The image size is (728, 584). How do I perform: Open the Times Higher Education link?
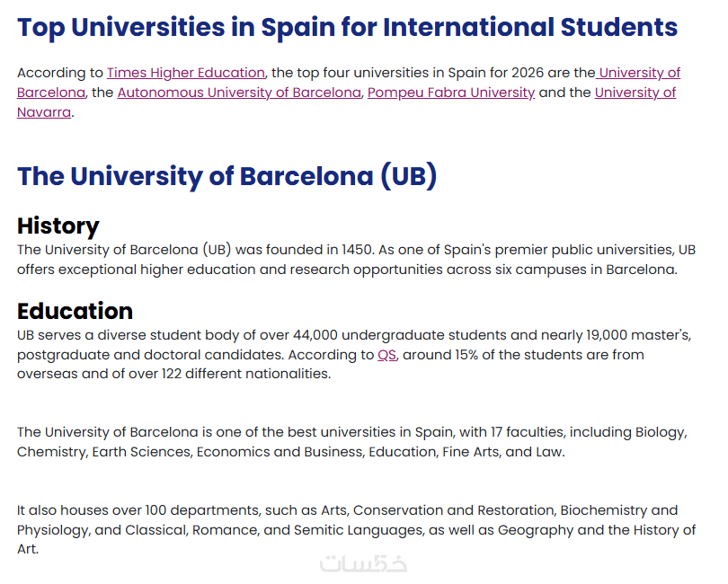186,73
